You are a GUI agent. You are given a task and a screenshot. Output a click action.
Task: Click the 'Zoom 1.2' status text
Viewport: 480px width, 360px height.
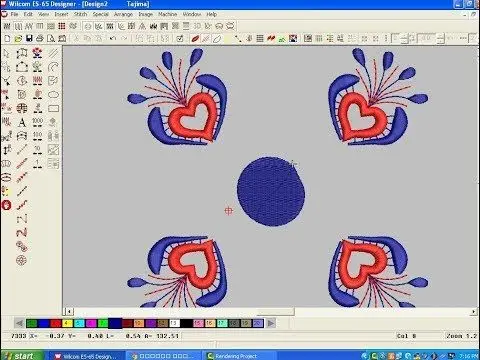[462, 336]
